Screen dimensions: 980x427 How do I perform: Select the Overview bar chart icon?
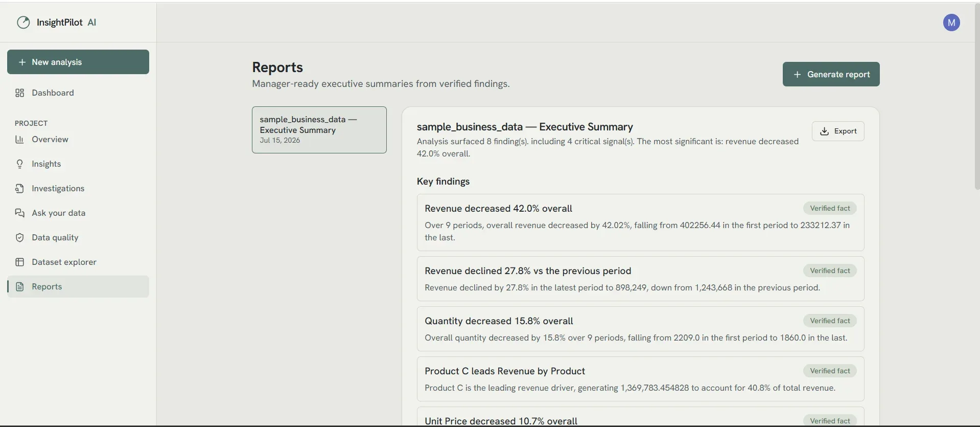point(20,139)
